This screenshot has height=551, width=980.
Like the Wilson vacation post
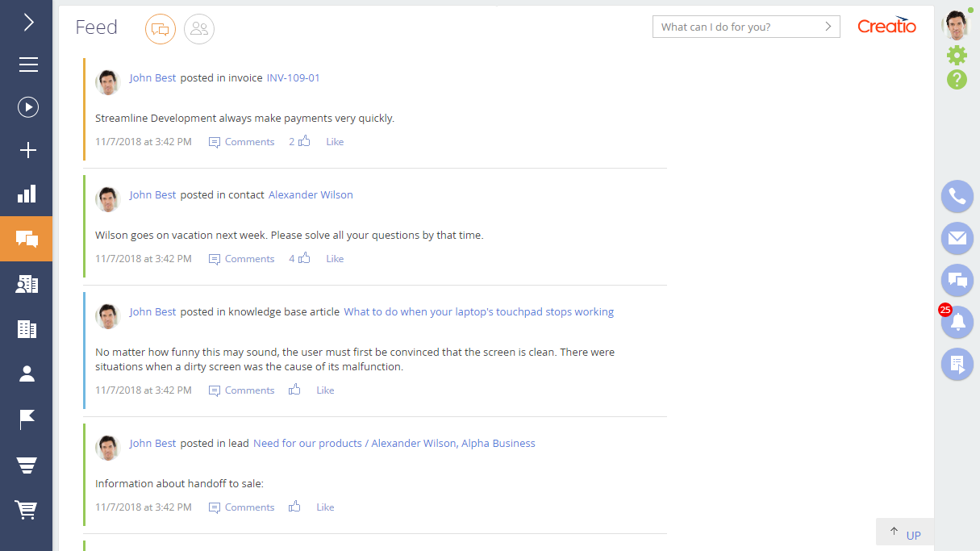coord(335,259)
